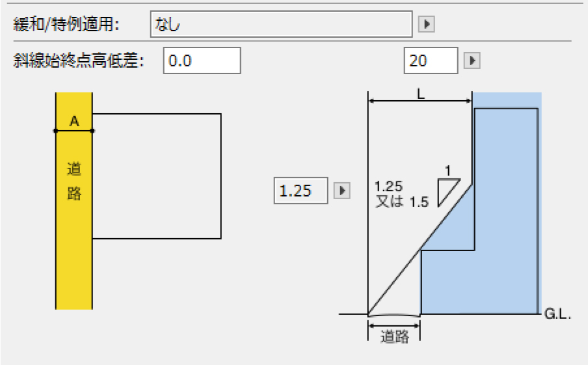Open the arrow menu beside 1.25
Image resolution: width=588 pixels, height=365 pixels.
[x=342, y=191]
